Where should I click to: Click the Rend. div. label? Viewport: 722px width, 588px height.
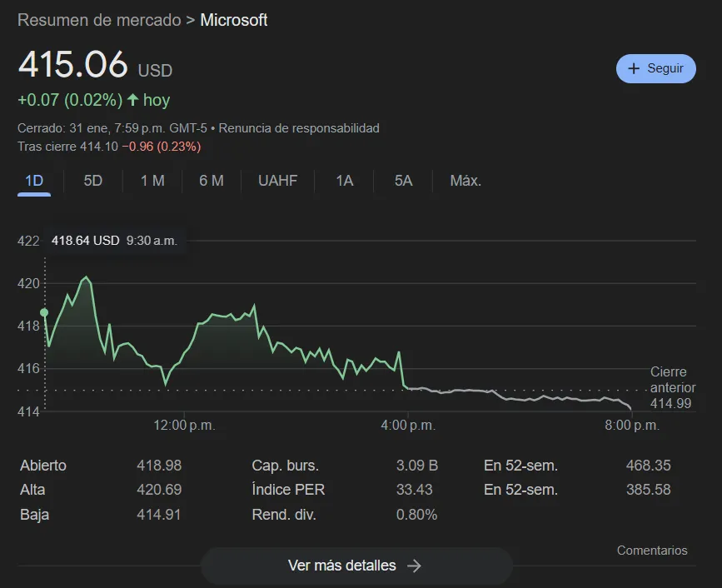pos(284,515)
